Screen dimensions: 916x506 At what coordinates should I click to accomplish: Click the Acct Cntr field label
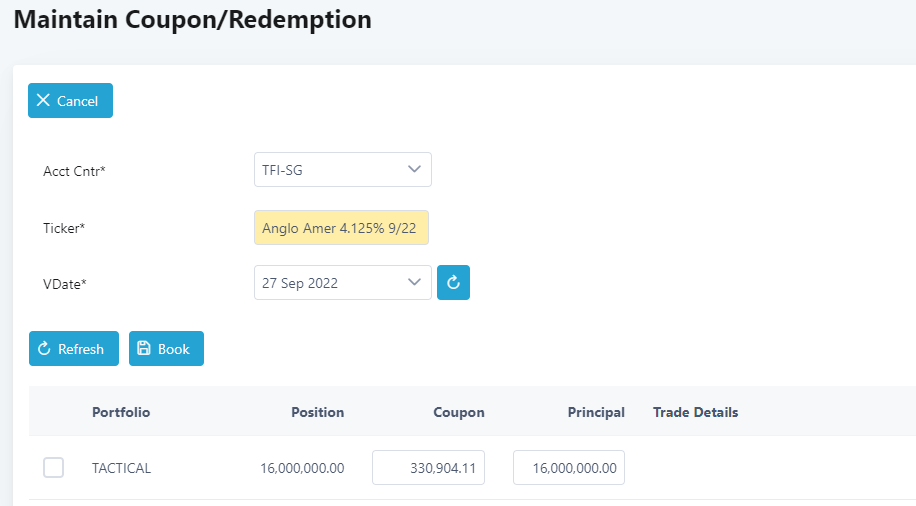pyautogui.click(x=74, y=171)
